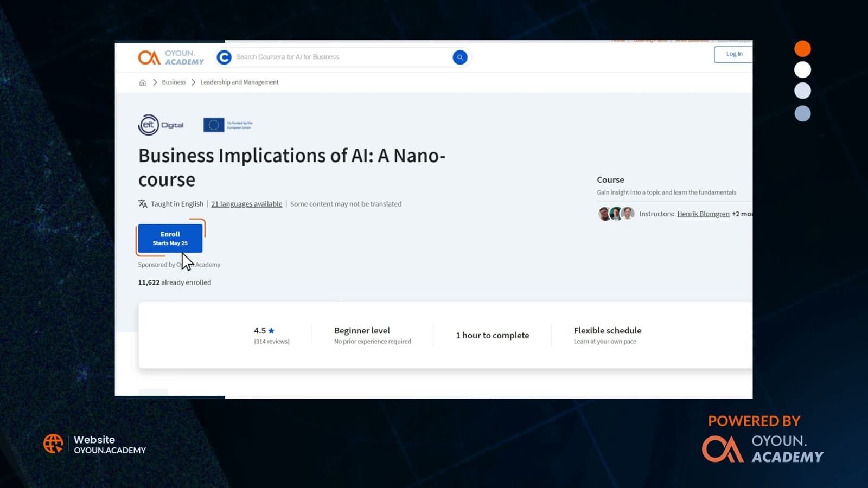Click the Oyoun Academy logo in page header

tap(171, 57)
